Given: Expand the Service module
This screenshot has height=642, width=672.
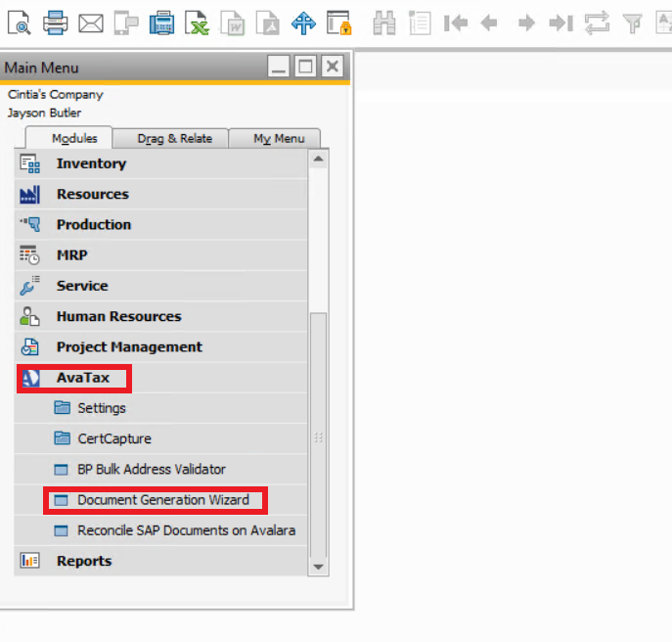Looking at the screenshot, I should pyautogui.click(x=161, y=286).
